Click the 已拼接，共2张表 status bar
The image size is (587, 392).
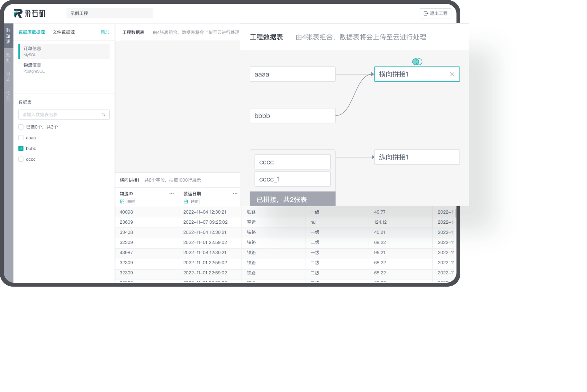point(293,199)
